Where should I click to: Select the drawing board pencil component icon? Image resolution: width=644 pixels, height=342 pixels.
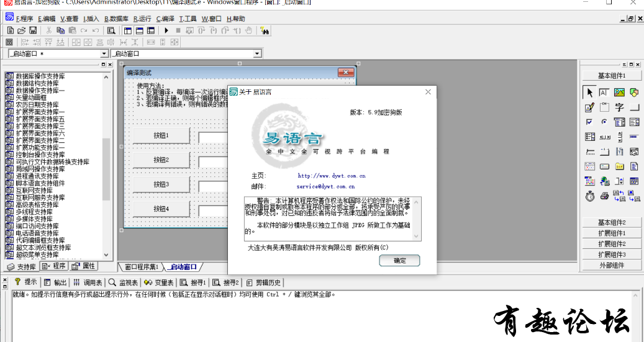(590, 107)
